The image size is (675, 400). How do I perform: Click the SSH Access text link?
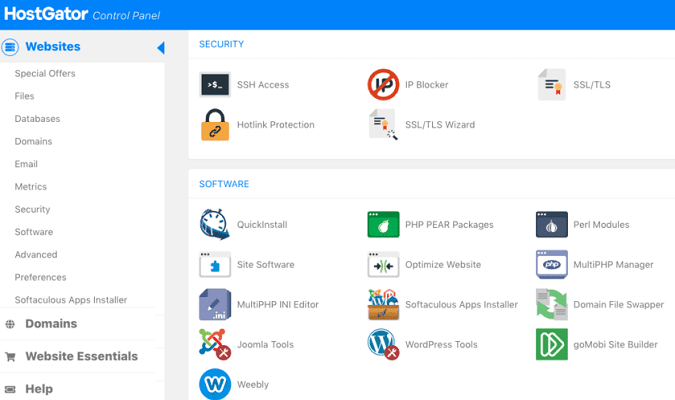(x=263, y=85)
